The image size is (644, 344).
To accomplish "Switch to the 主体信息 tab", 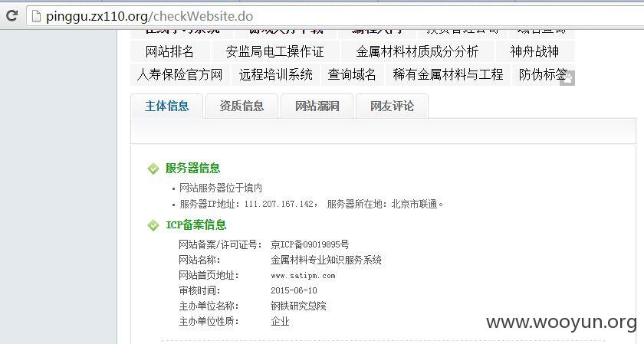I will [x=167, y=106].
